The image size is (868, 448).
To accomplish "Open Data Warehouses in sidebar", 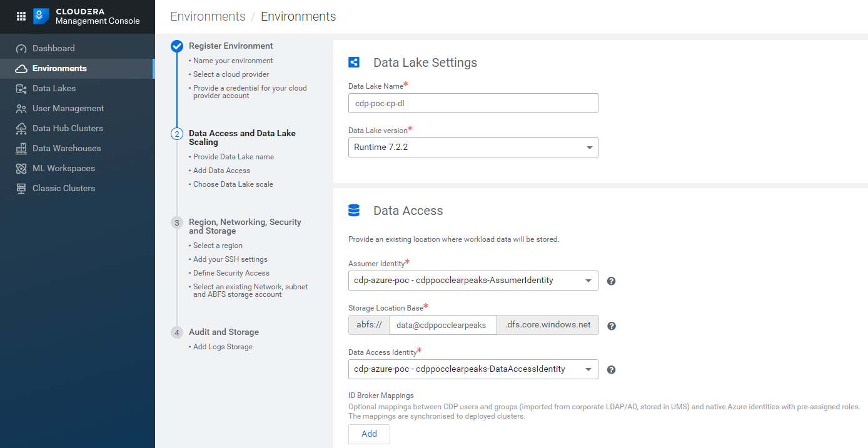I will tap(78, 149).
